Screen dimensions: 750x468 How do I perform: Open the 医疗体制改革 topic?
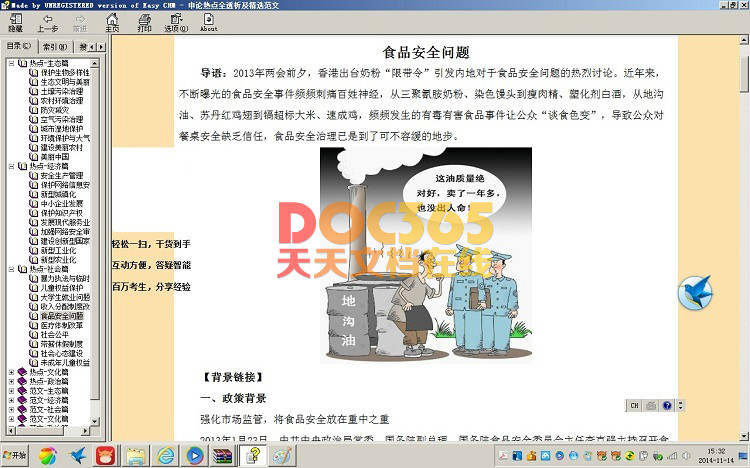coord(61,325)
